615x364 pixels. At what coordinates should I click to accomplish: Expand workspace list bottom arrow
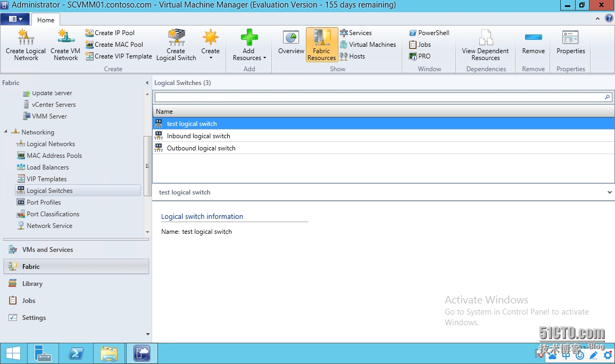click(148, 334)
